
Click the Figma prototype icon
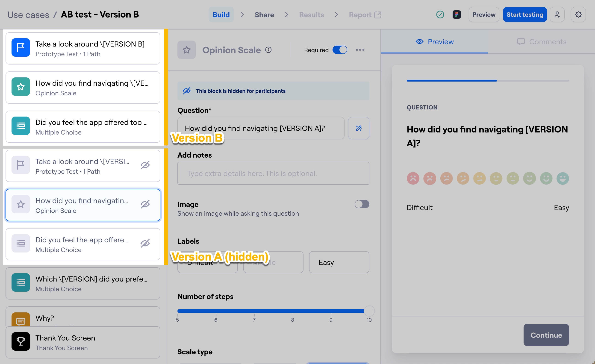[x=457, y=15]
